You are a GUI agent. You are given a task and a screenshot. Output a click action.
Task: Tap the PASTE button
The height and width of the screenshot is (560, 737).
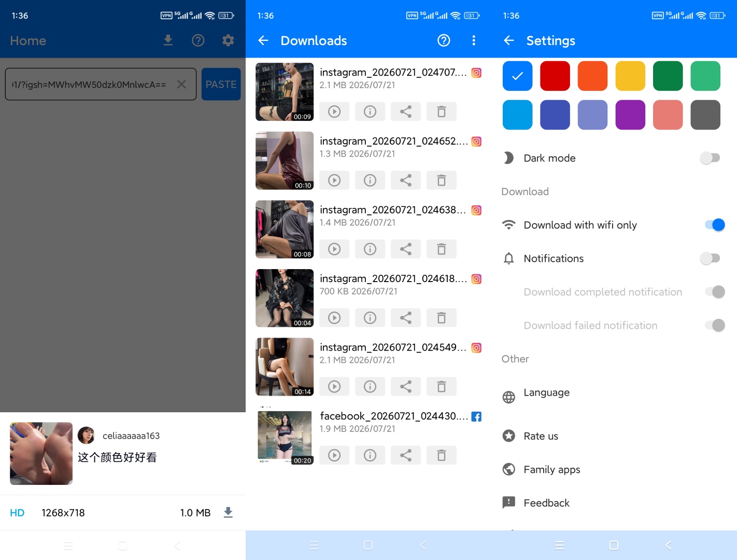[x=221, y=84]
